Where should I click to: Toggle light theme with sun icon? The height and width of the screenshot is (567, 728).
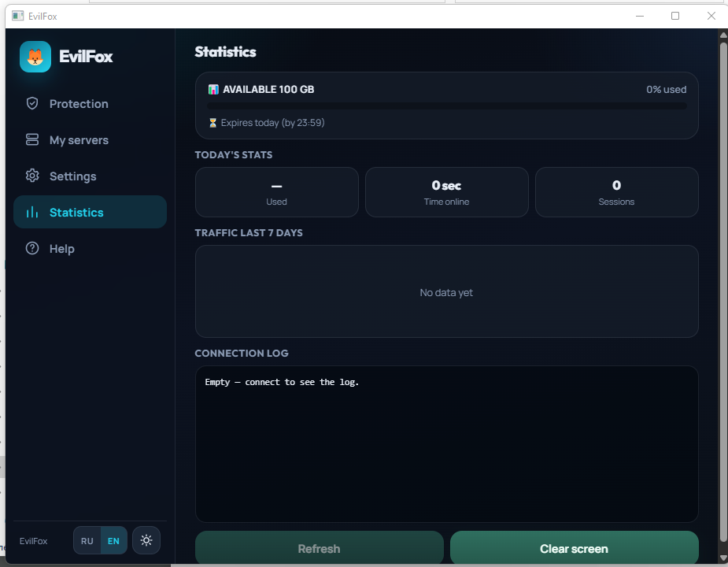pyautogui.click(x=146, y=540)
